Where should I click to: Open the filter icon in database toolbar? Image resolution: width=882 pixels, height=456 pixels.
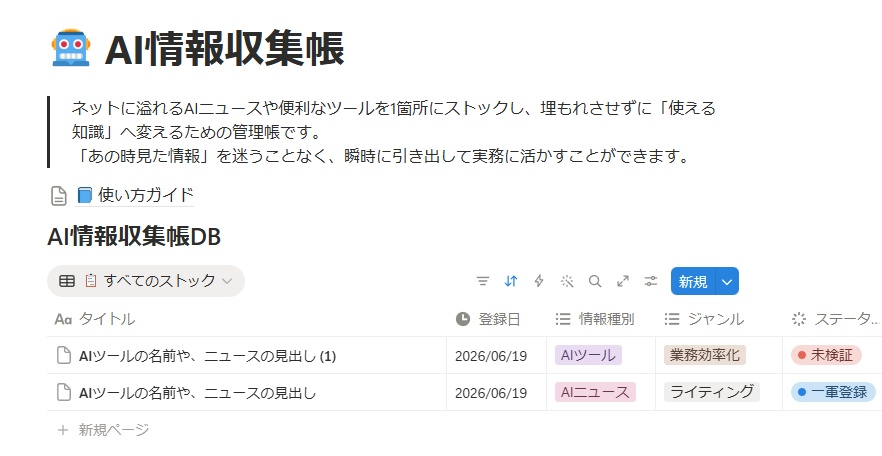[483, 281]
